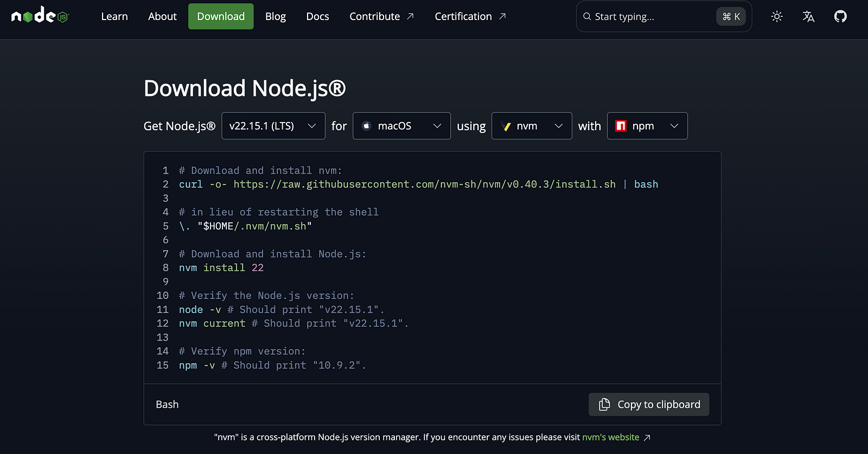Click the arrow icon after nvm's website
The image size is (868, 454).
[x=647, y=438]
